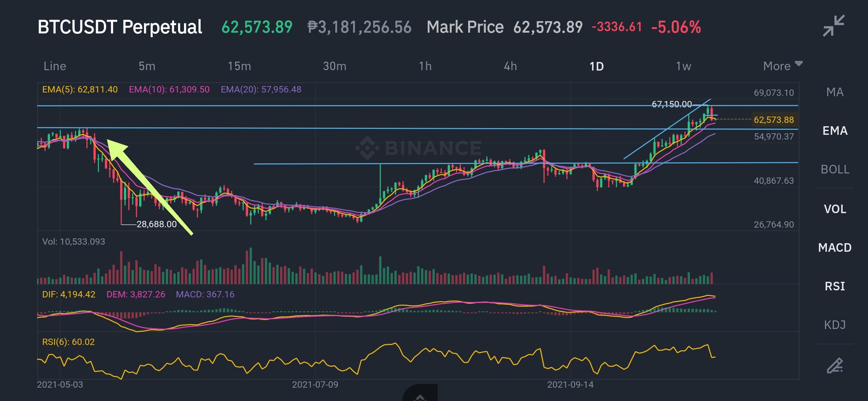Switch to the 4h interval

click(x=510, y=66)
